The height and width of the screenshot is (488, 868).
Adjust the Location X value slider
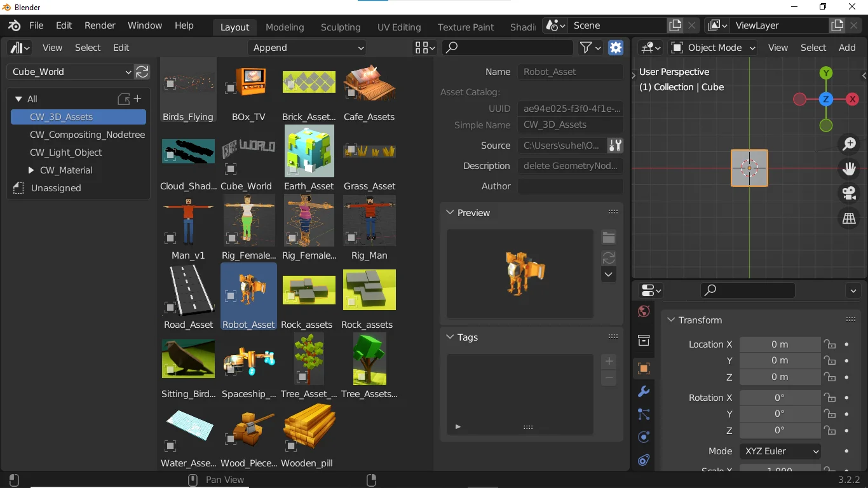[x=780, y=344]
